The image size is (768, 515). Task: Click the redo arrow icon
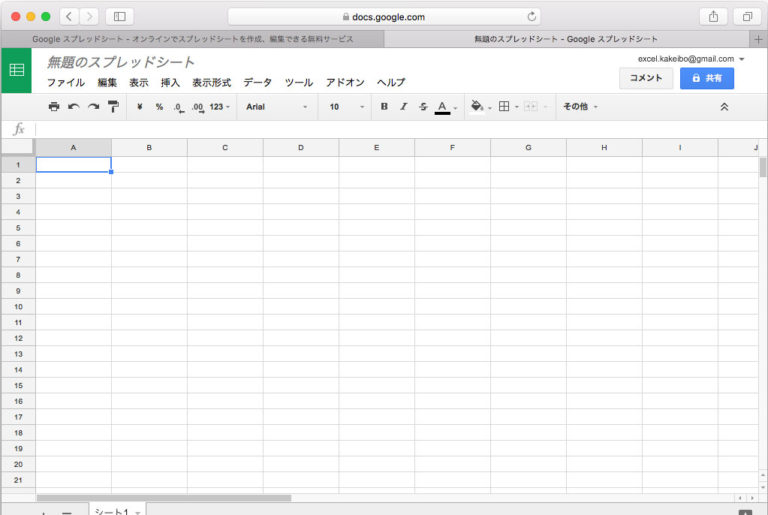(x=93, y=107)
